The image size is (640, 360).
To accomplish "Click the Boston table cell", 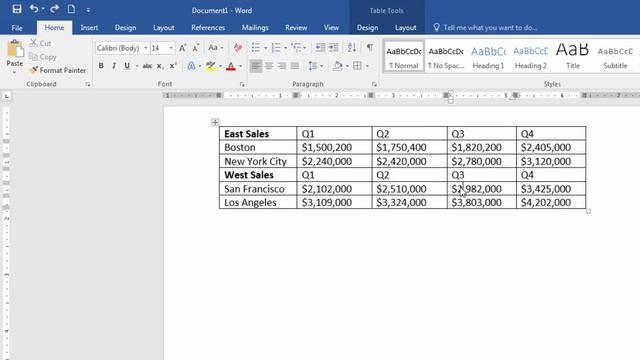I will pyautogui.click(x=258, y=147).
